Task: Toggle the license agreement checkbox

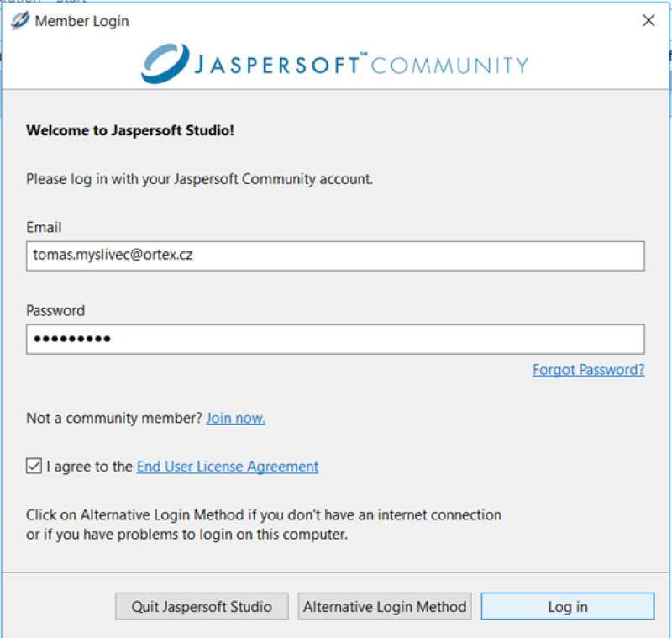Action: (x=34, y=466)
